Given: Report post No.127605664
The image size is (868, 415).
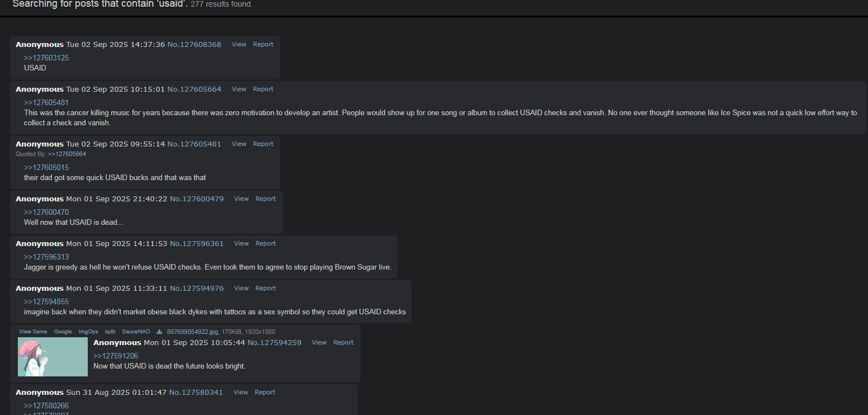Looking at the screenshot, I should click(263, 89).
